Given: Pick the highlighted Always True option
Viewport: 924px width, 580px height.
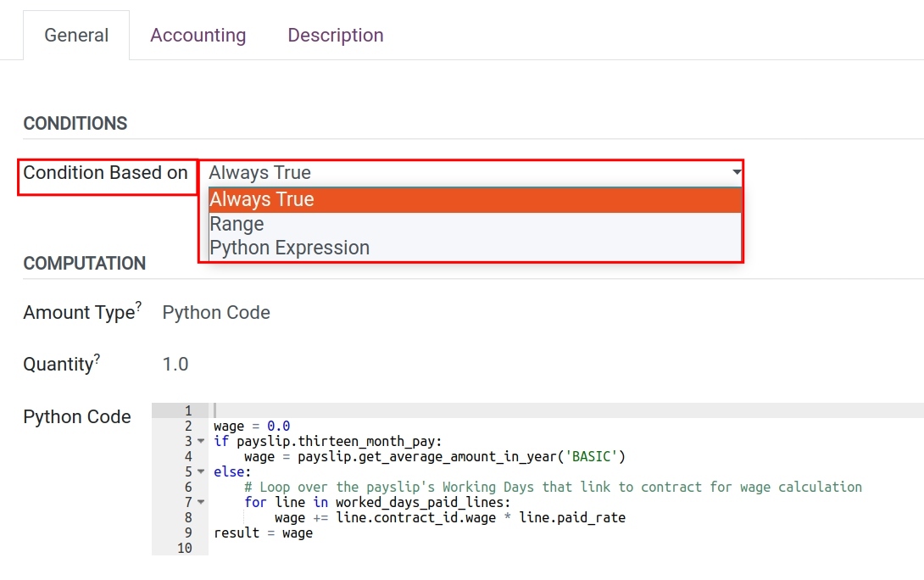Looking at the screenshot, I should [x=261, y=200].
